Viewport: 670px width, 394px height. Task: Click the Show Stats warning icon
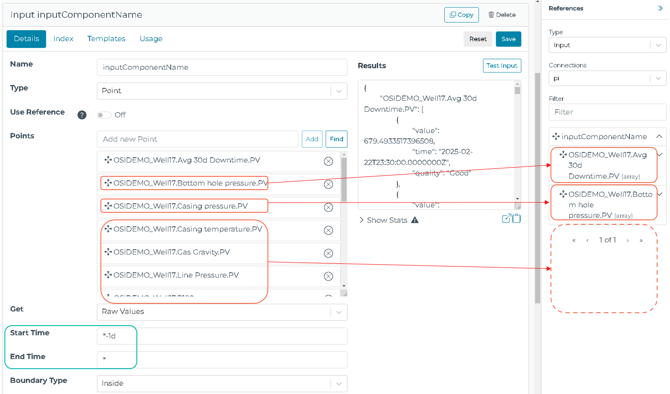pos(414,220)
